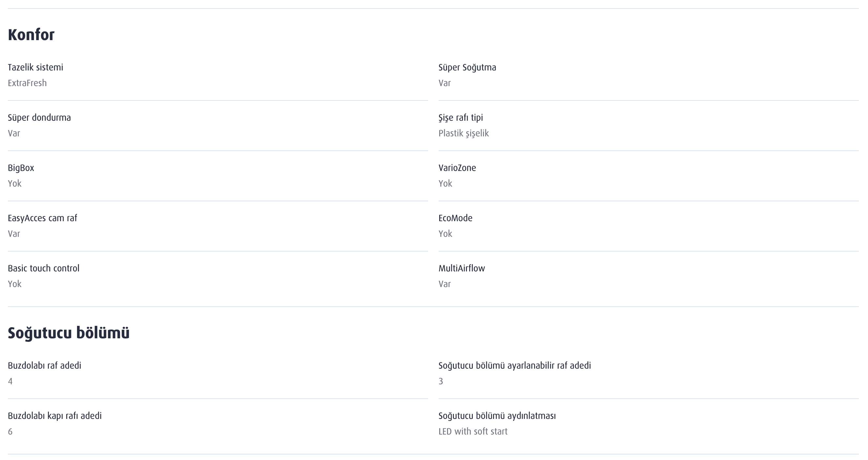868x460 pixels.
Task: Select the Şişe rafı tipi label
Action: [x=461, y=118]
